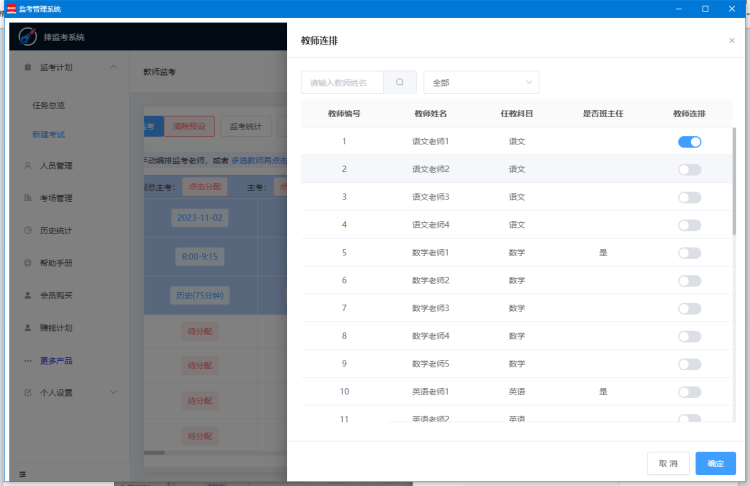This screenshot has height=486, width=750.
Task: Open 更多产品 menu item
Action: [x=56, y=361]
